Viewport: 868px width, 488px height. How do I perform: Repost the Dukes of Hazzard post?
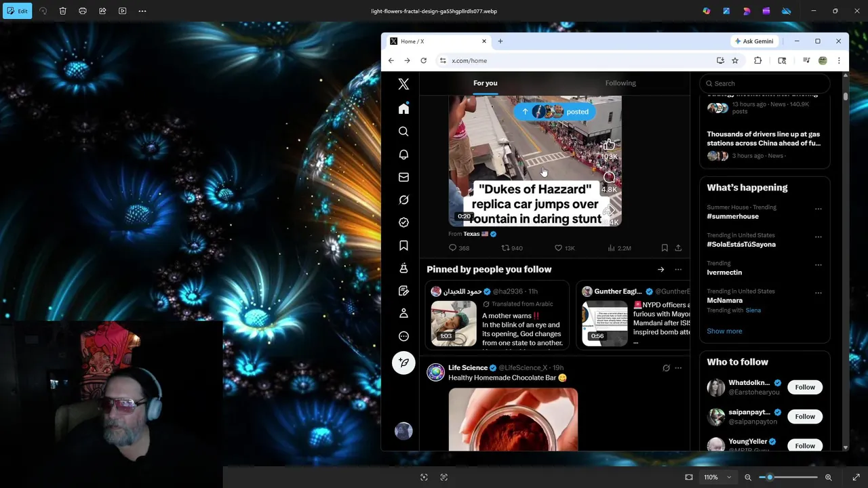[x=511, y=248]
